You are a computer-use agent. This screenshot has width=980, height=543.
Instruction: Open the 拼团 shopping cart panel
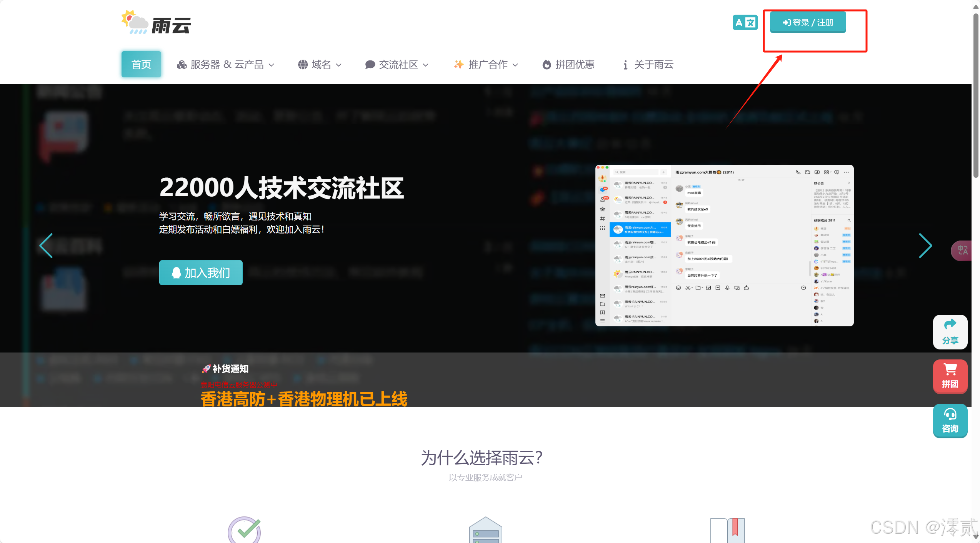pos(950,376)
